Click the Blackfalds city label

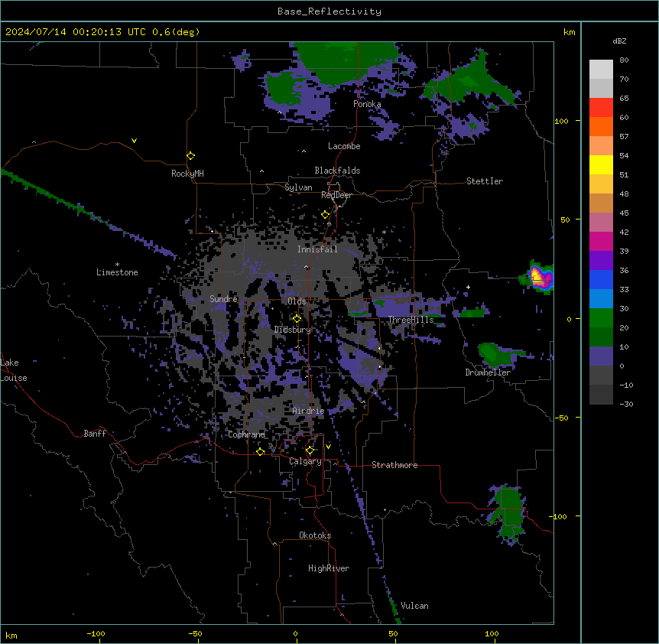click(337, 171)
